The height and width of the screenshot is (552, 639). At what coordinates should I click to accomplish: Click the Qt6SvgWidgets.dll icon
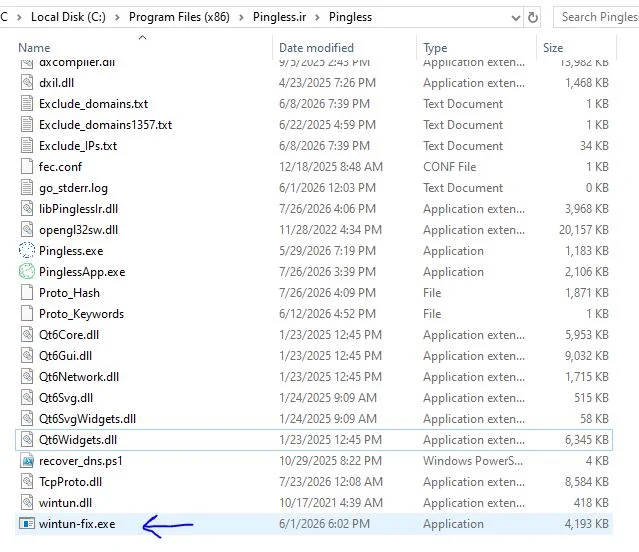[x=27, y=419]
